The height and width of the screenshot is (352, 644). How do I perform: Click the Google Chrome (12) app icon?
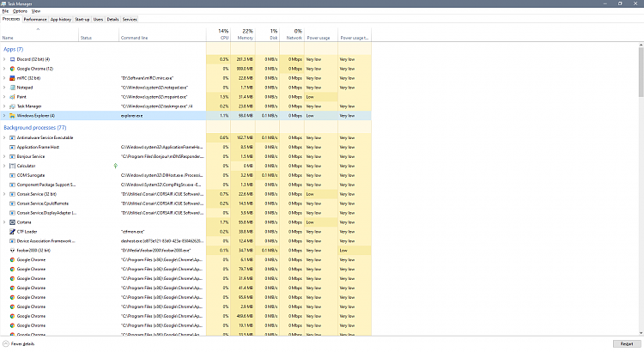tap(12, 69)
